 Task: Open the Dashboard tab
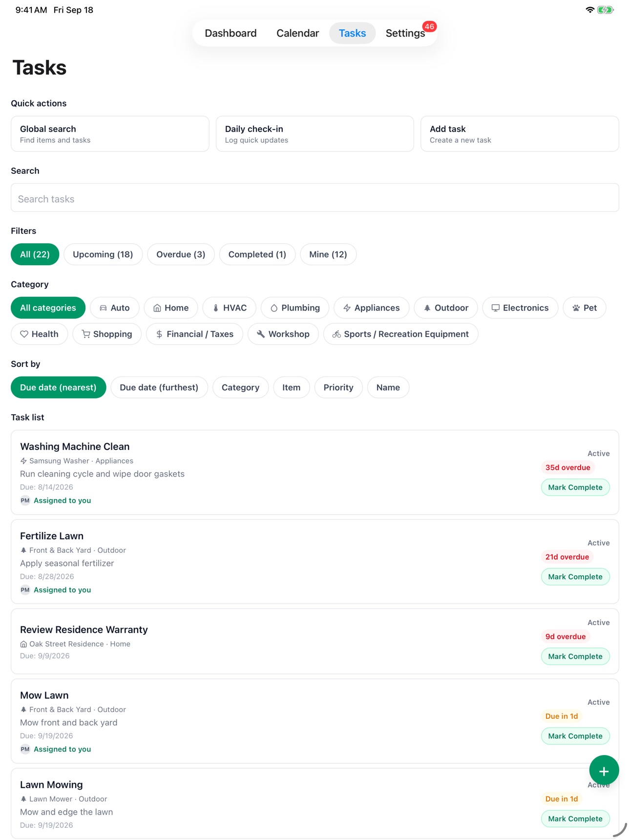(231, 33)
